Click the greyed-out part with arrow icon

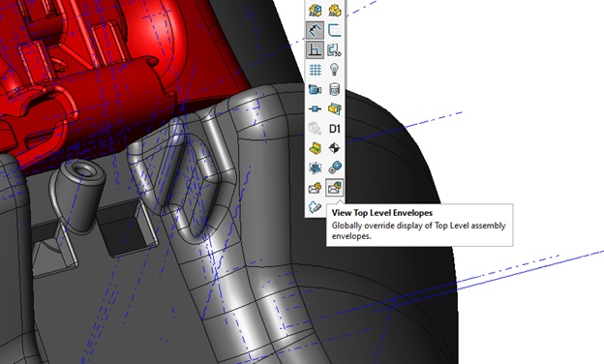(x=316, y=129)
